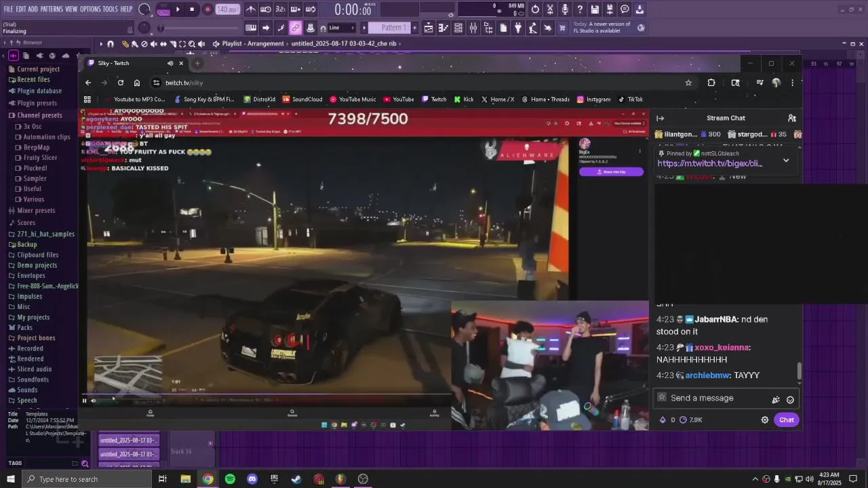Open the Packs folder in browser

[x=24, y=327]
